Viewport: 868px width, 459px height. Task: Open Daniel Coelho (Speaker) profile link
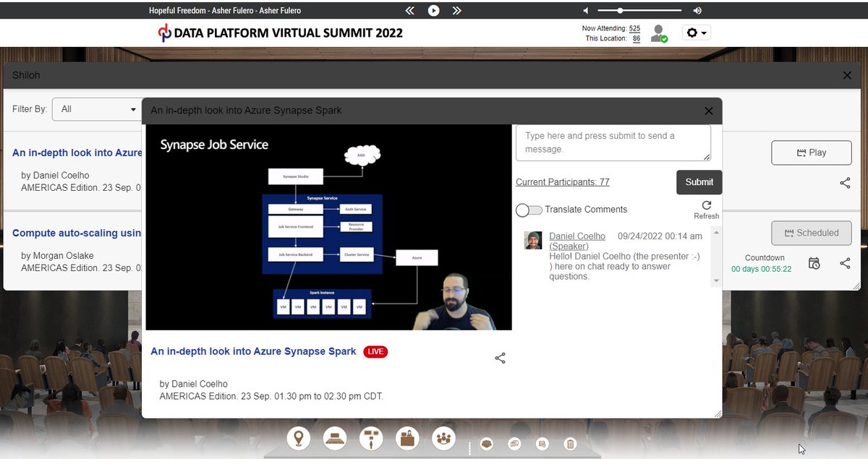[577, 241]
